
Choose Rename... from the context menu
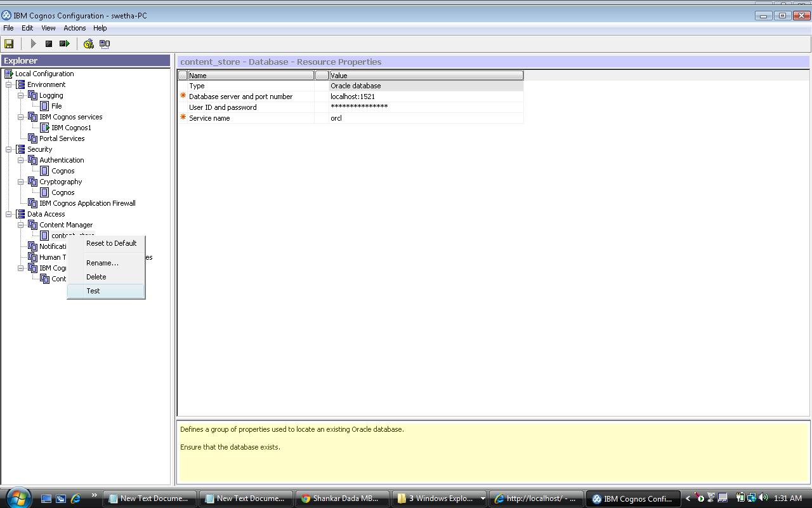(106, 263)
